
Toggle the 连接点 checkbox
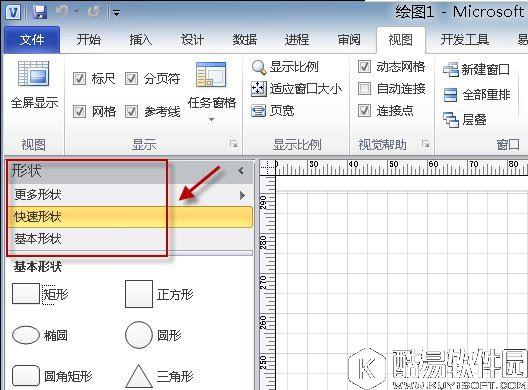coord(364,110)
